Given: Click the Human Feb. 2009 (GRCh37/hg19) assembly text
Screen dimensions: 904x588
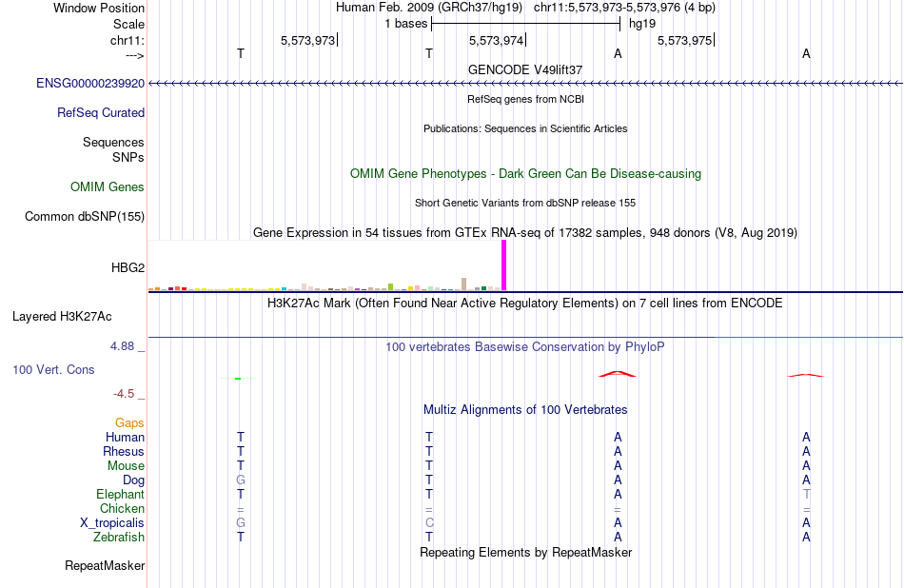Looking at the screenshot, I should pos(429,8).
